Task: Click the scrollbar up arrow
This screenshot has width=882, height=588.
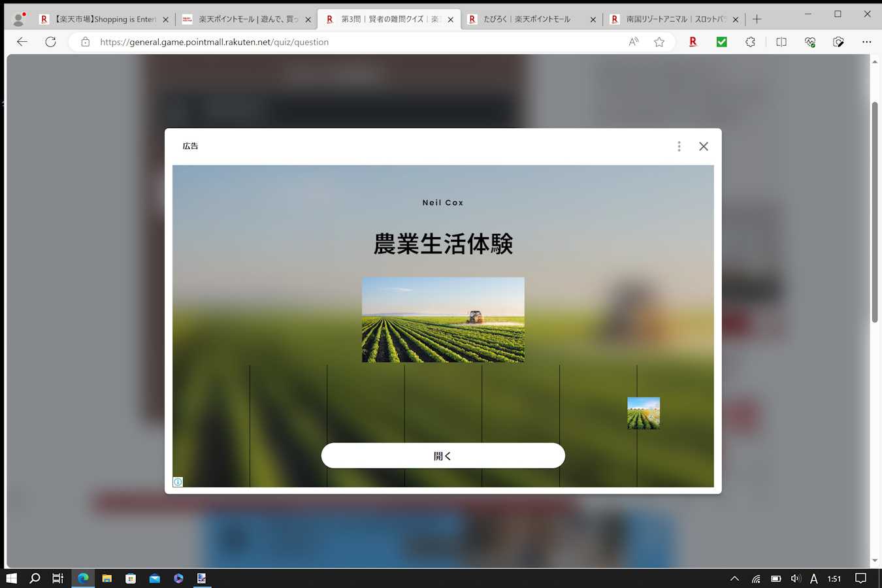Action: coord(875,61)
